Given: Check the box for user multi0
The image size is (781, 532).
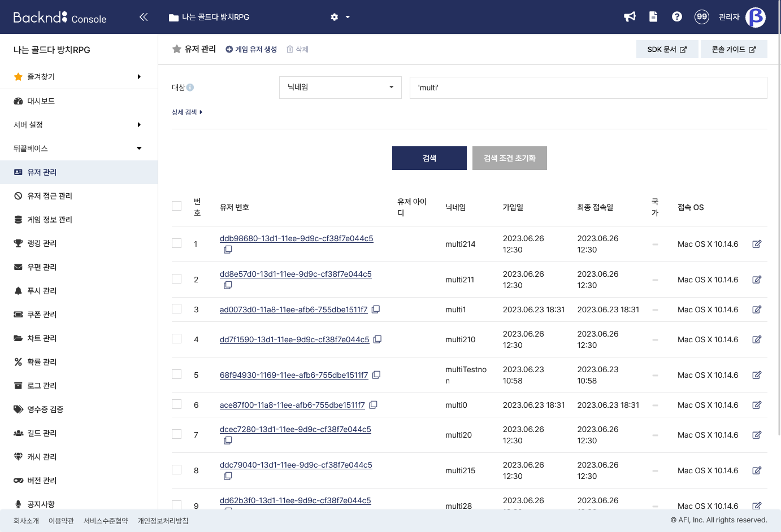Looking at the screenshot, I should 177,404.
